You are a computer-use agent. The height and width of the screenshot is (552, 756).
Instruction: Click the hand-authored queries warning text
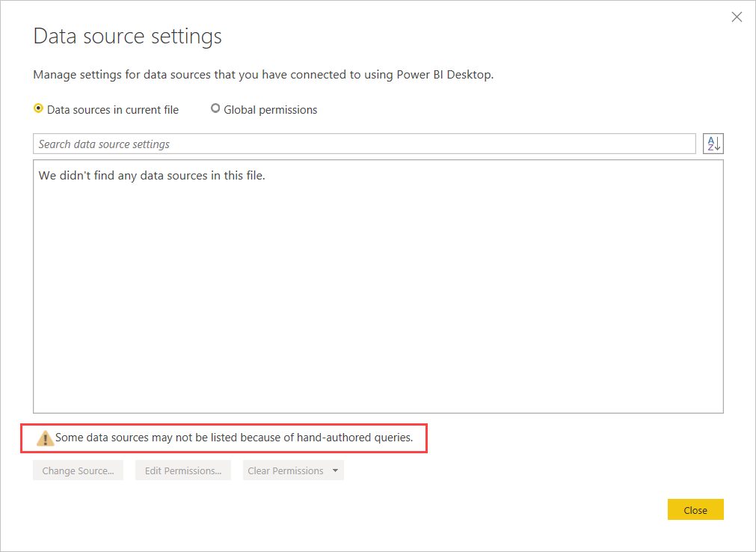(234, 438)
